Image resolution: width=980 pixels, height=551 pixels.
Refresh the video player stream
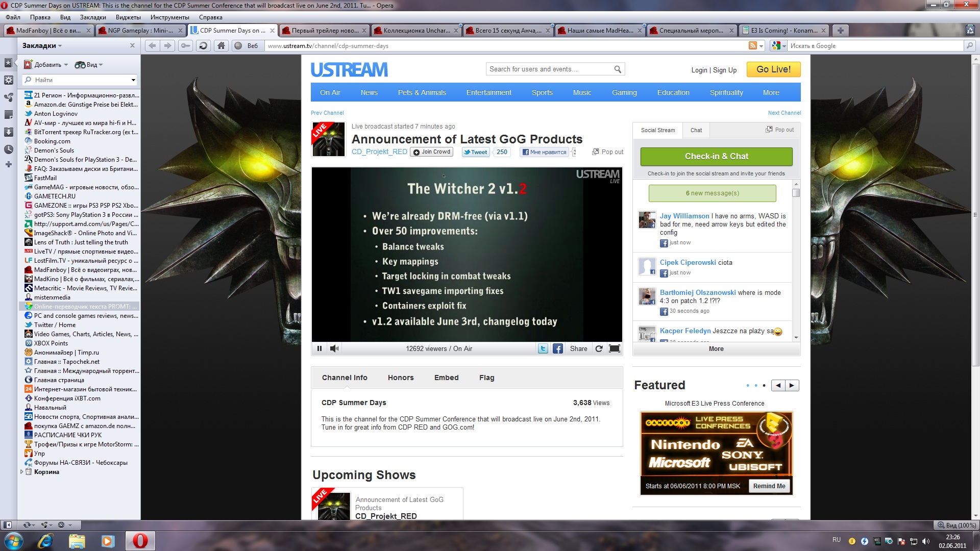tap(599, 348)
